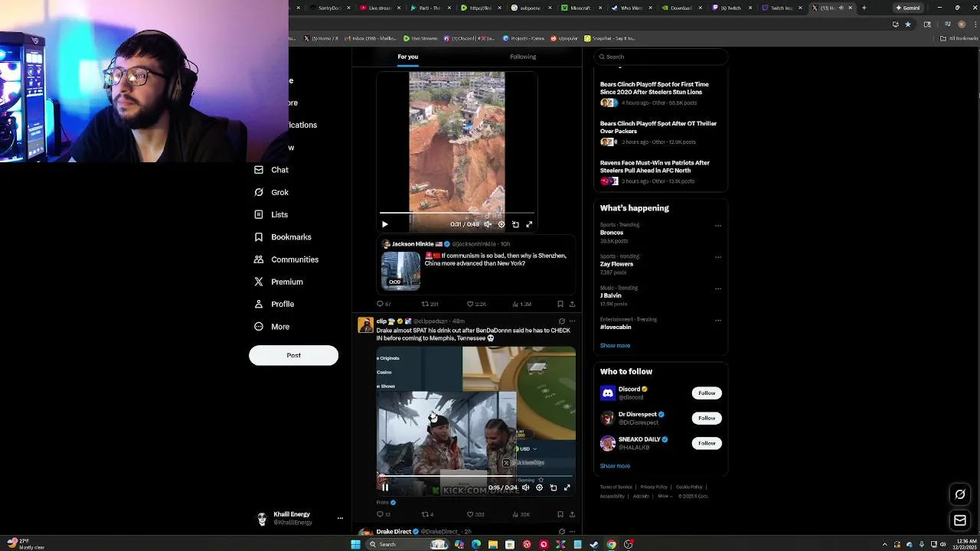Share the clip post
980x551 pixels.
572,514
